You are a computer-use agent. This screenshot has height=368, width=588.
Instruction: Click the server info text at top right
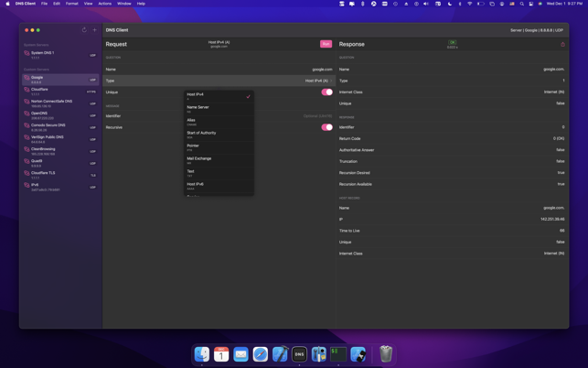tap(537, 30)
